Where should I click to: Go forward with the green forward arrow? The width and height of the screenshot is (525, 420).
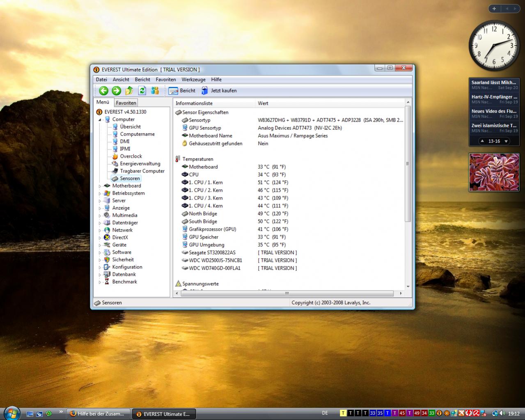(117, 91)
